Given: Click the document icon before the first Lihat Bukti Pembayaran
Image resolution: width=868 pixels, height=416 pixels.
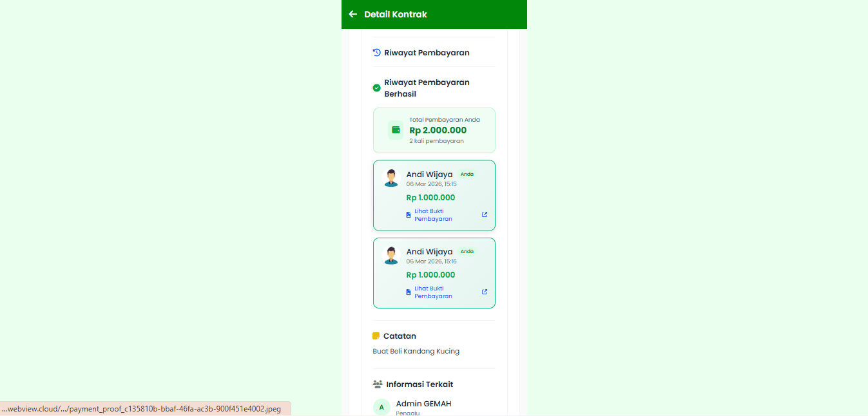Looking at the screenshot, I should point(408,214).
